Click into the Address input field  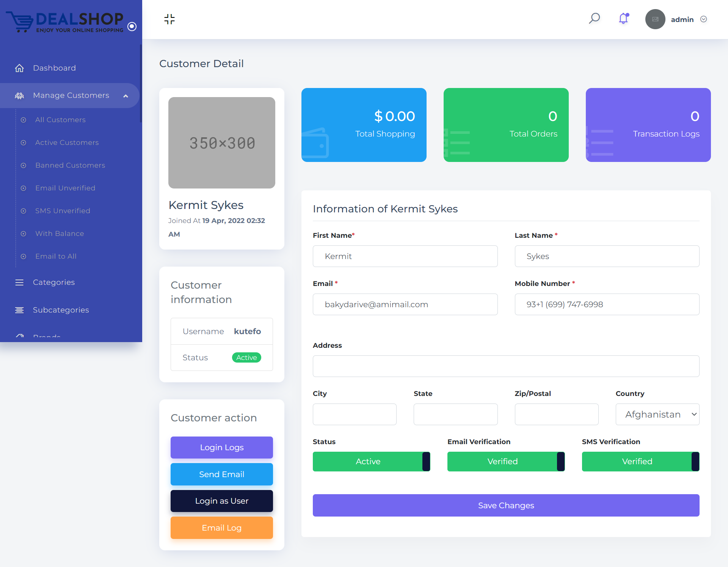click(x=506, y=366)
